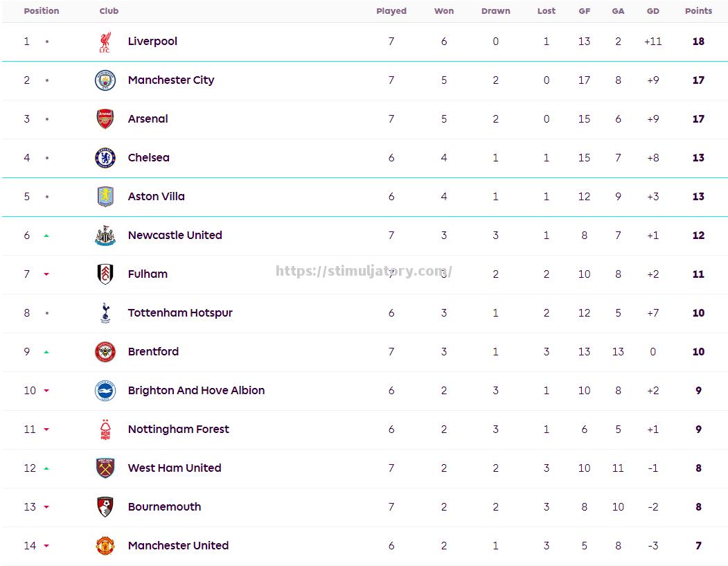Open the Brighton And Hove Albion link

pyautogui.click(x=196, y=391)
